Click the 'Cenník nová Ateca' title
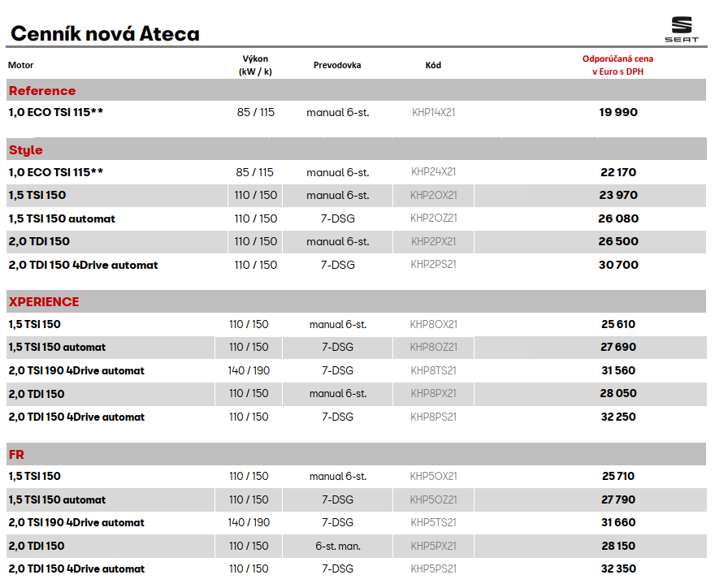 (x=104, y=33)
